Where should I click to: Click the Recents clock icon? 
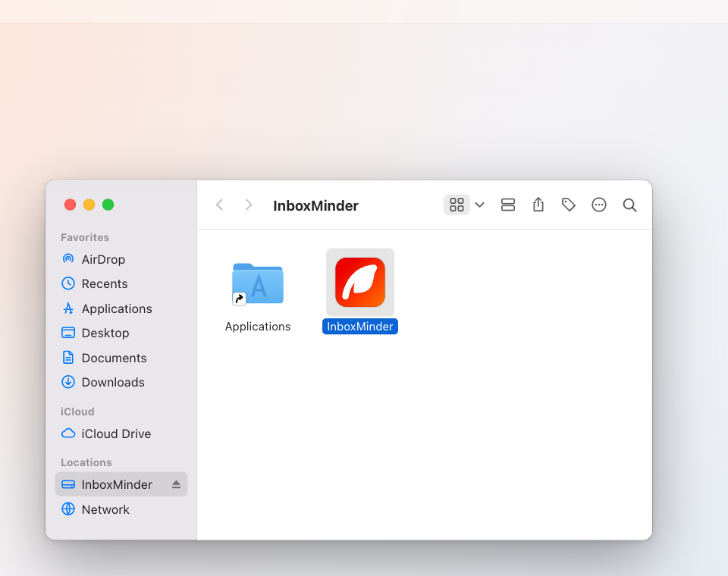click(x=68, y=283)
